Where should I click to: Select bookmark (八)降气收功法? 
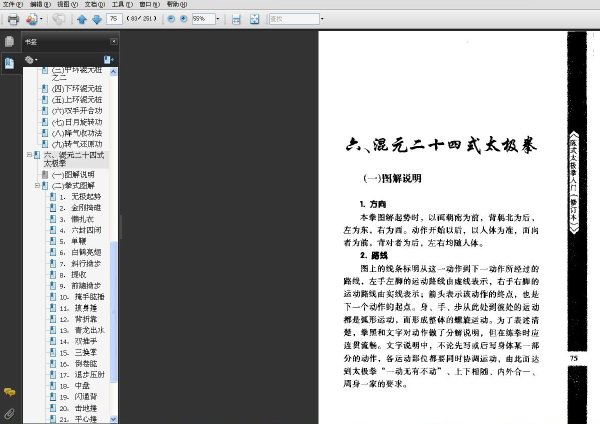coord(77,133)
